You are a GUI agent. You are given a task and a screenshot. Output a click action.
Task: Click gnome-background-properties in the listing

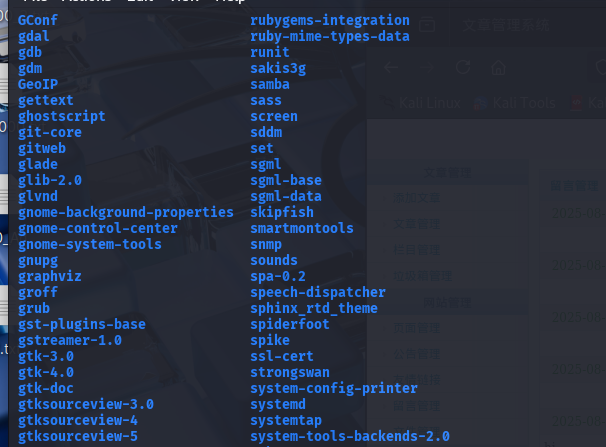point(126,212)
